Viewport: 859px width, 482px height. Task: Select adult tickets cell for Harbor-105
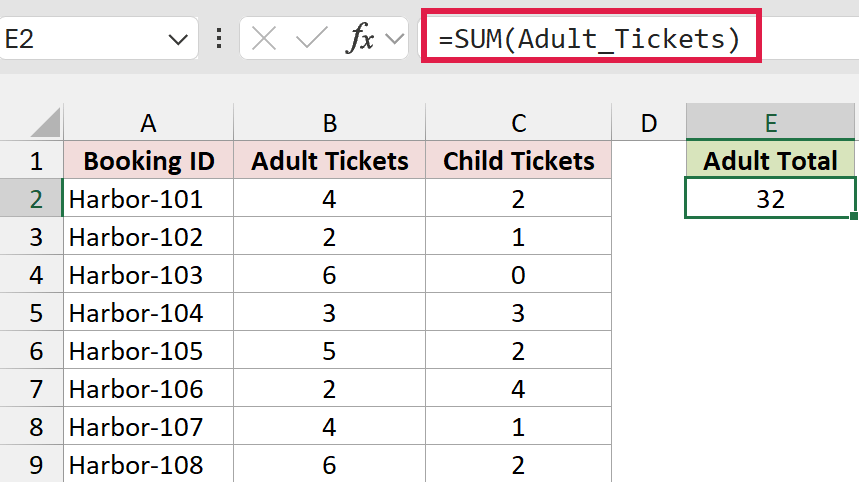point(329,350)
